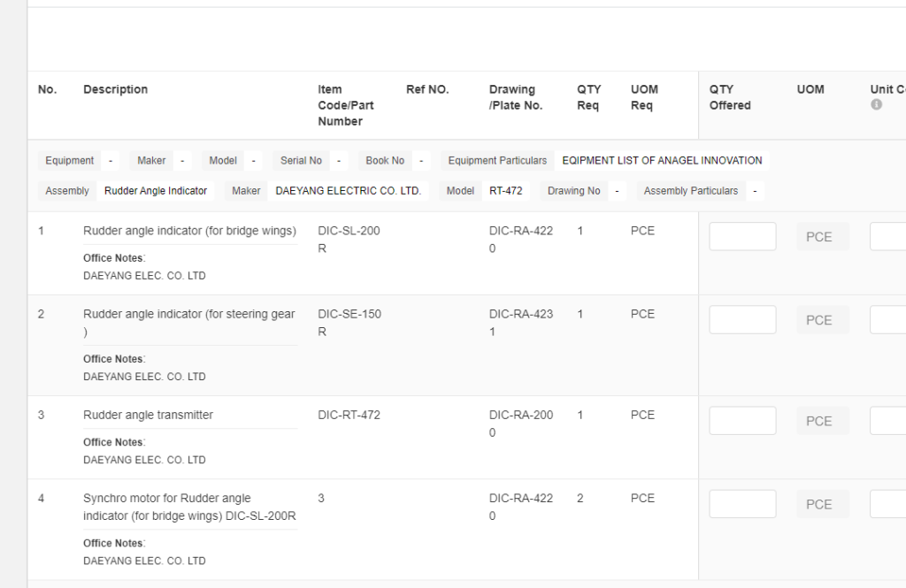Click the RT-472 model value
This screenshot has height=588, width=906.
(x=506, y=191)
